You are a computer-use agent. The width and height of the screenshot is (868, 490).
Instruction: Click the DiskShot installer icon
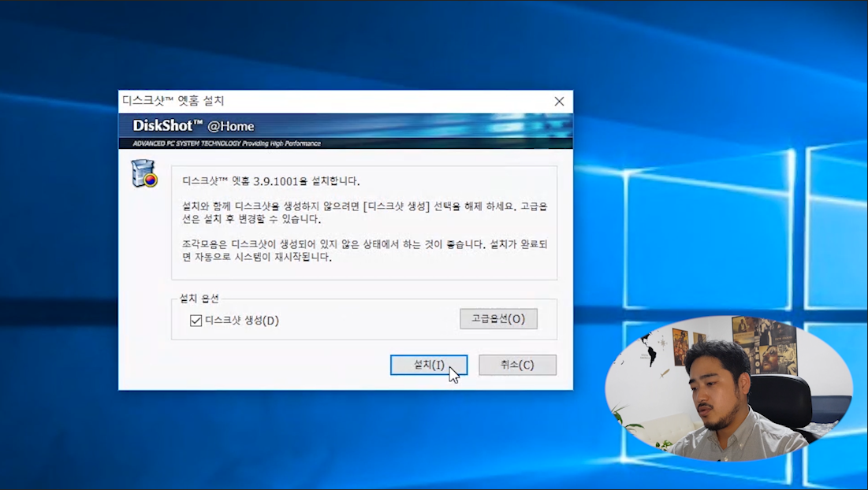pyautogui.click(x=144, y=173)
